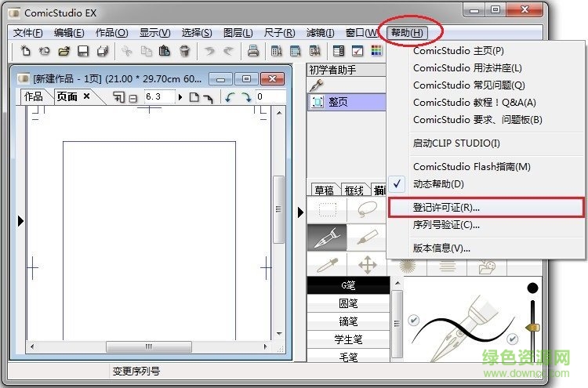588x388 pixels.
Task: Click the printer icon
Action: tap(253, 51)
